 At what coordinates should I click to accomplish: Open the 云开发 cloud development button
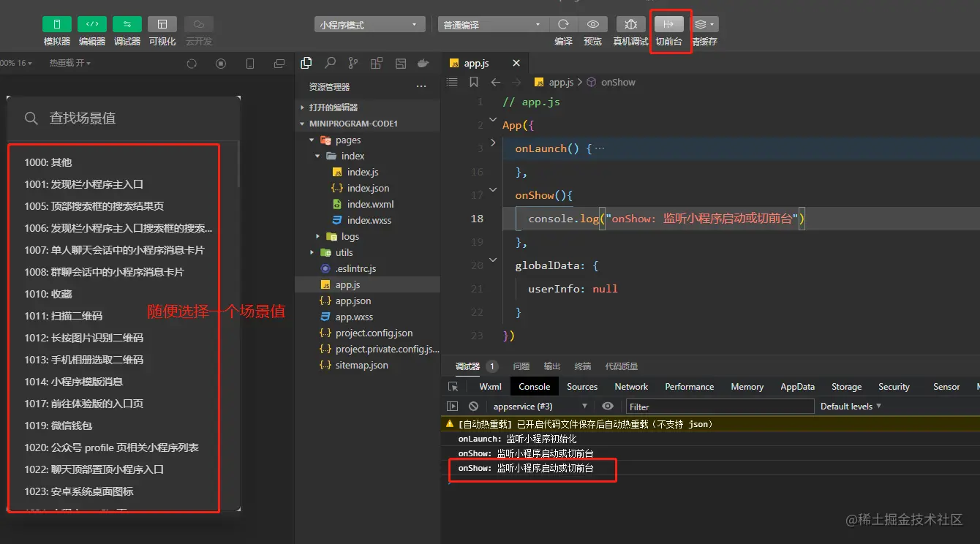pyautogui.click(x=199, y=25)
